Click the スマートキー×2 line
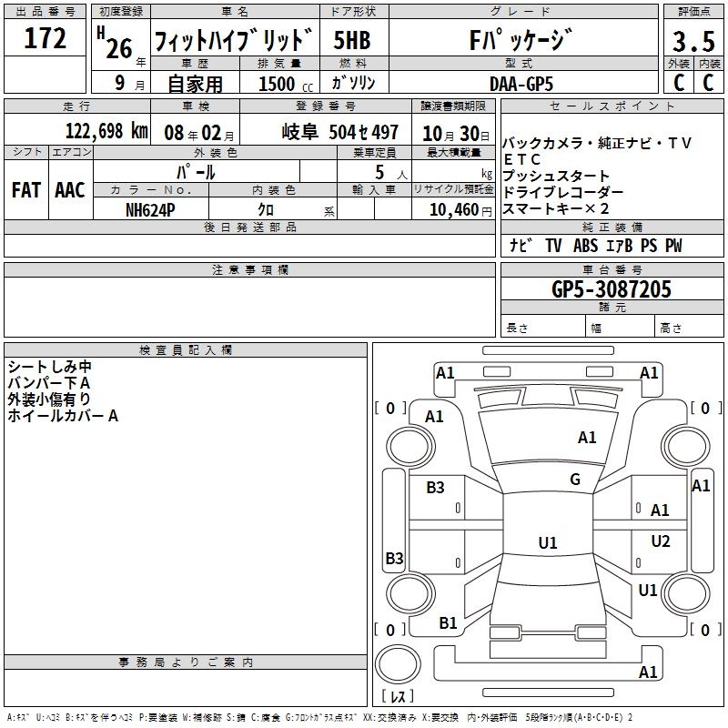 555,208
